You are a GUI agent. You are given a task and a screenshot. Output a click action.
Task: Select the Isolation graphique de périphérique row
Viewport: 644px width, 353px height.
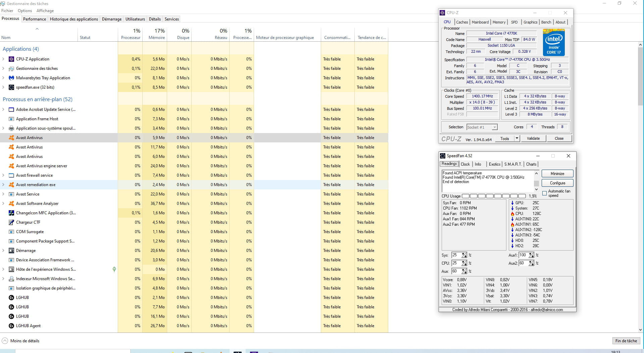coord(194,288)
